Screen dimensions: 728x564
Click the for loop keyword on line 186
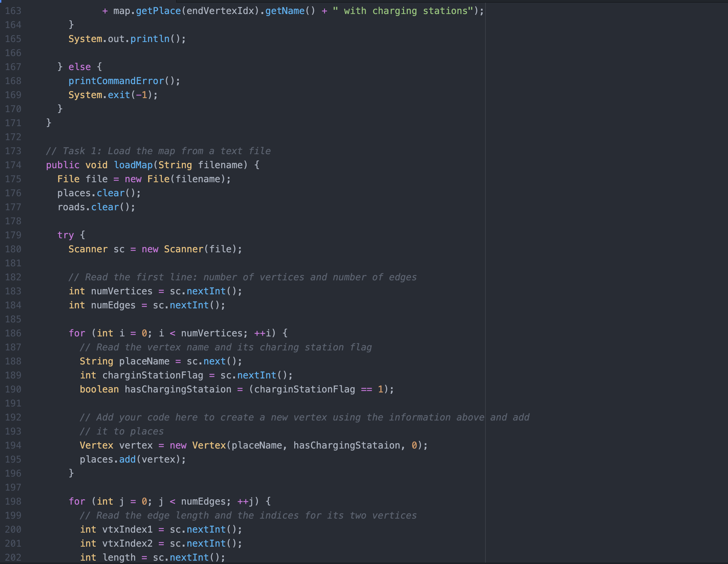(77, 333)
